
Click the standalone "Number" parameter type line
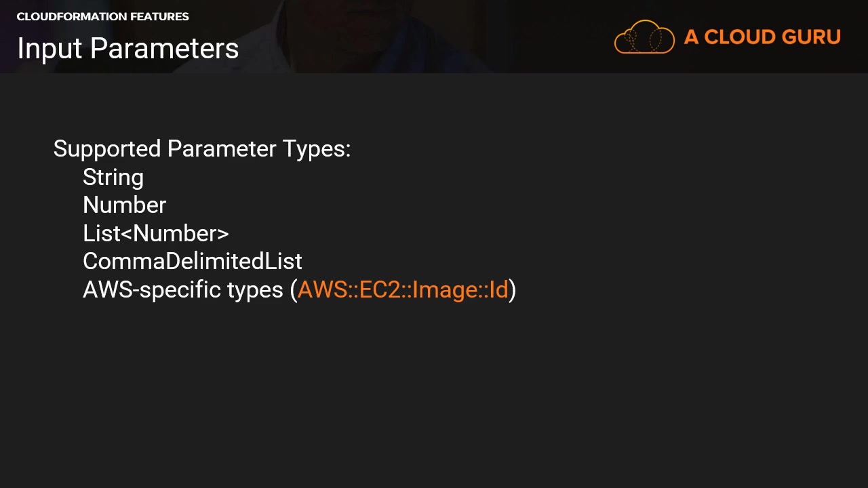(124, 205)
